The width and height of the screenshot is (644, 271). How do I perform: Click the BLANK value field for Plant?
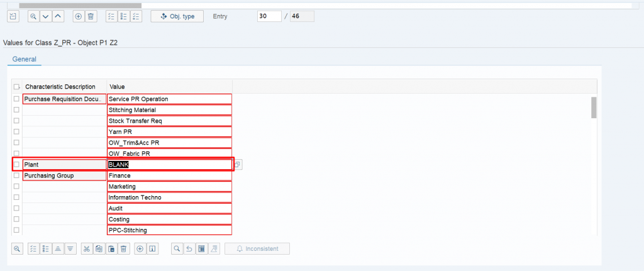(170, 165)
